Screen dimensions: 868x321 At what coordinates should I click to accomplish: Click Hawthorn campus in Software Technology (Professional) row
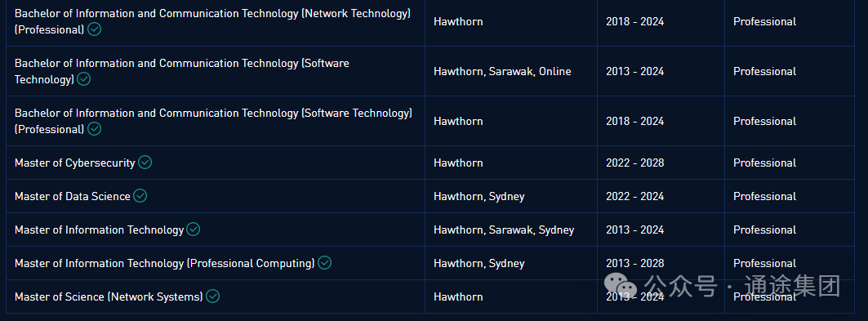click(x=458, y=121)
